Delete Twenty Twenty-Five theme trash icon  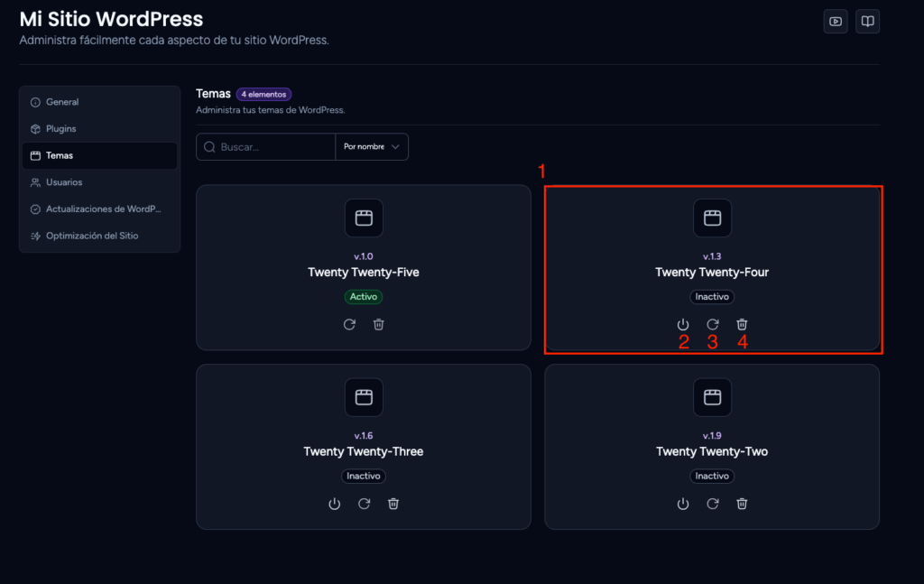[x=379, y=325]
